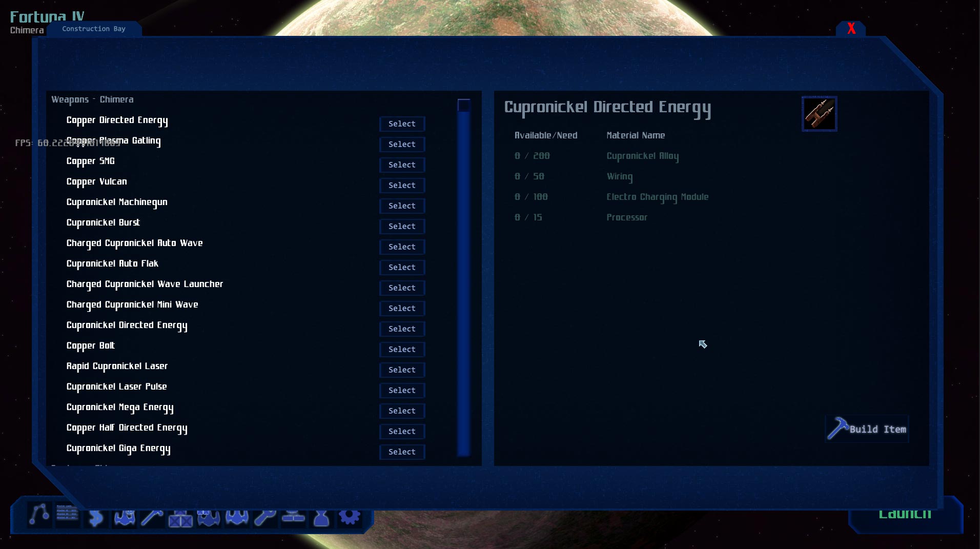Screen dimensions: 980x549
Task: Click the 'Cupronickel Auto Flak' entry
Action: point(112,264)
